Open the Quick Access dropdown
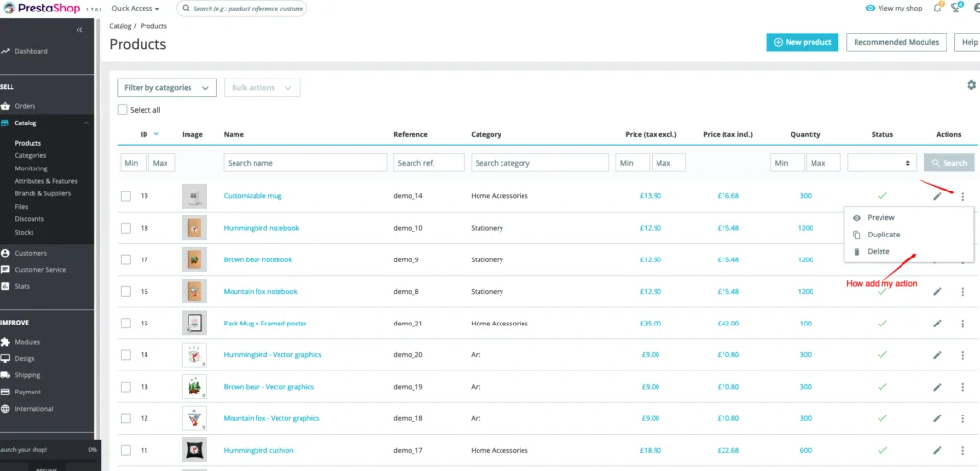Screen dimensions: 980x471 click(x=135, y=8)
